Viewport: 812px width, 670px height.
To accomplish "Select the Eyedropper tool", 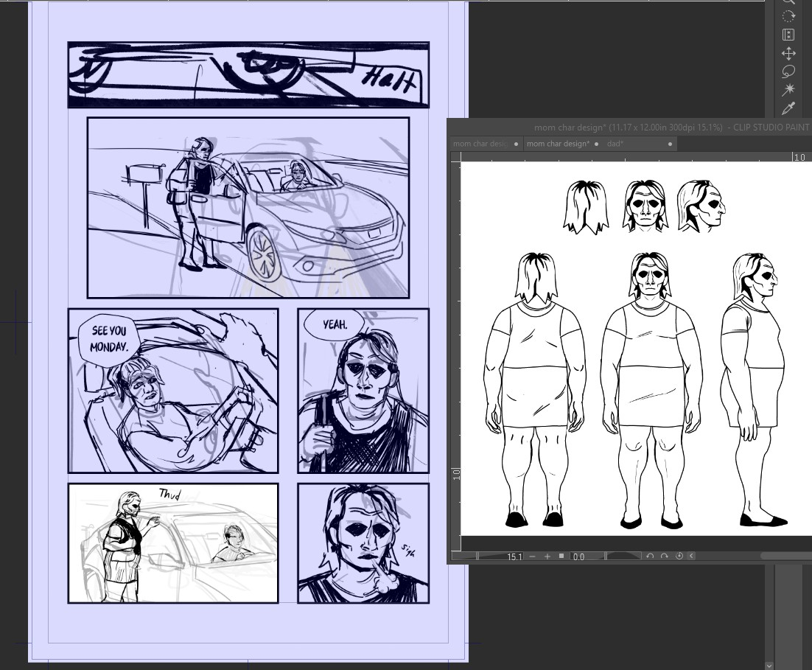I will point(788,108).
